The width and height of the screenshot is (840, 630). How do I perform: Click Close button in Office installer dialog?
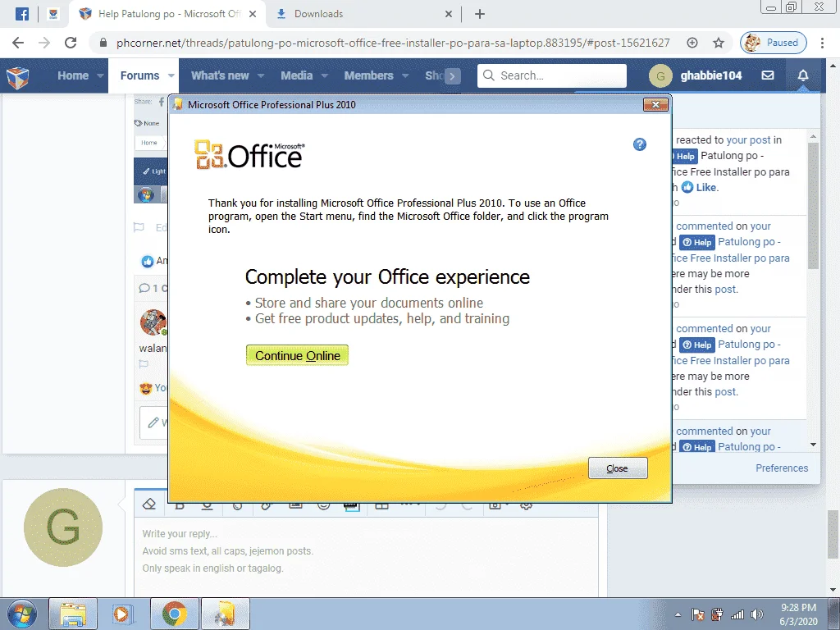618,468
